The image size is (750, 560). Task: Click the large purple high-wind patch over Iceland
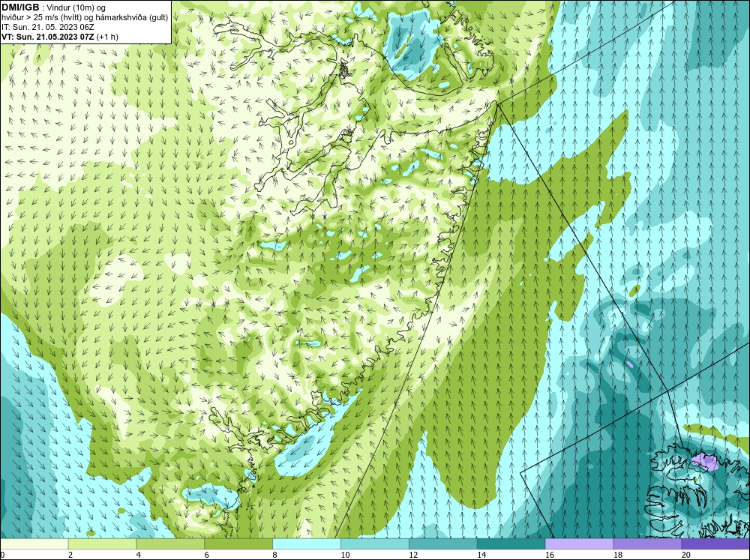(705, 462)
